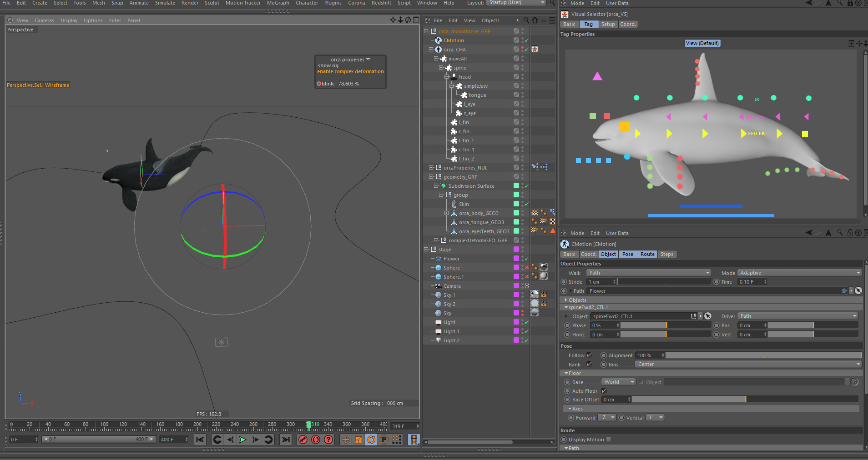Click the Go to Start of animation icon
The image size is (868, 460).
[200, 440]
